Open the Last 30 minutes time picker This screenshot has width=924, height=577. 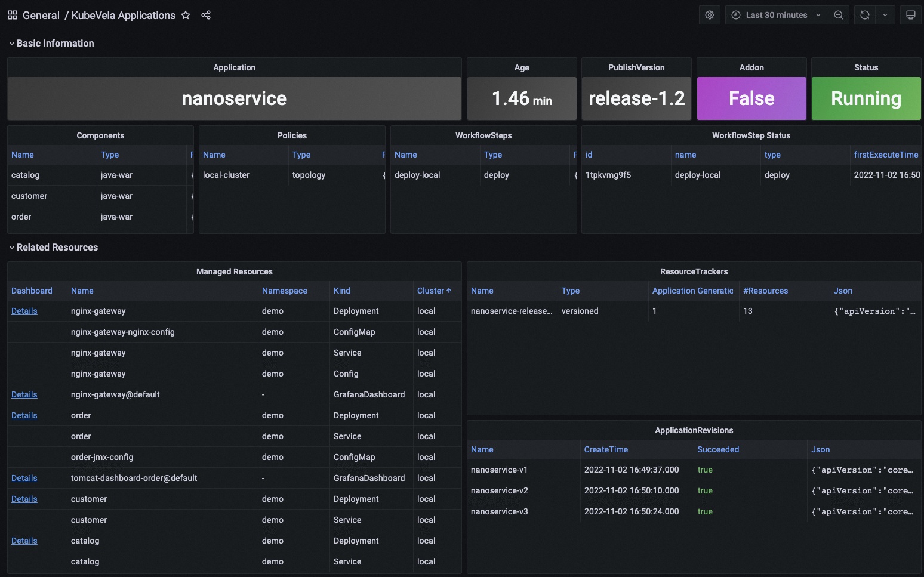pyautogui.click(x=777, y=15)
